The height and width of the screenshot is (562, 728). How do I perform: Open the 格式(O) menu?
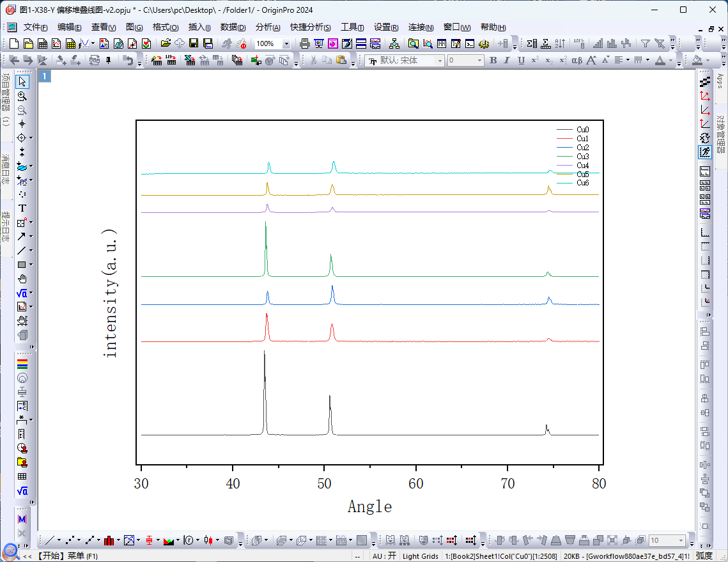166,27
